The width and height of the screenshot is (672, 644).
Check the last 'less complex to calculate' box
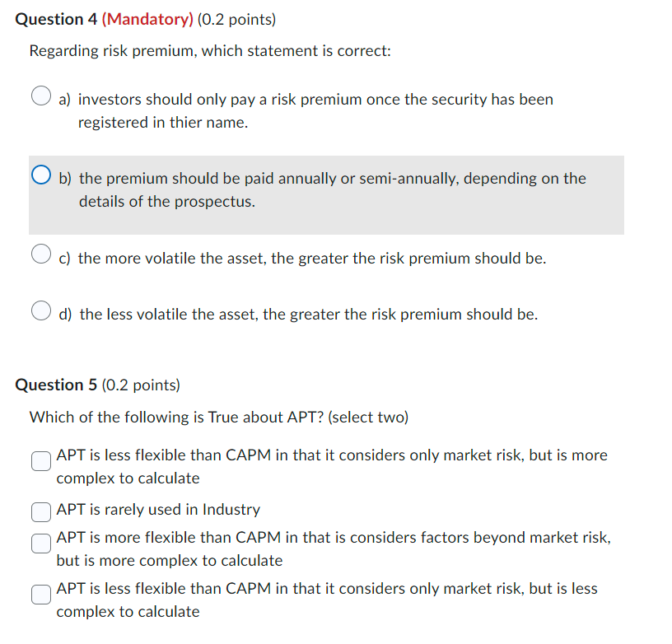pos(40,594)
